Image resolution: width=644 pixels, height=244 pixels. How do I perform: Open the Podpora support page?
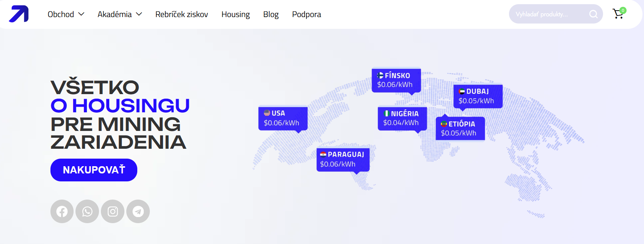[x=306, y=14]
